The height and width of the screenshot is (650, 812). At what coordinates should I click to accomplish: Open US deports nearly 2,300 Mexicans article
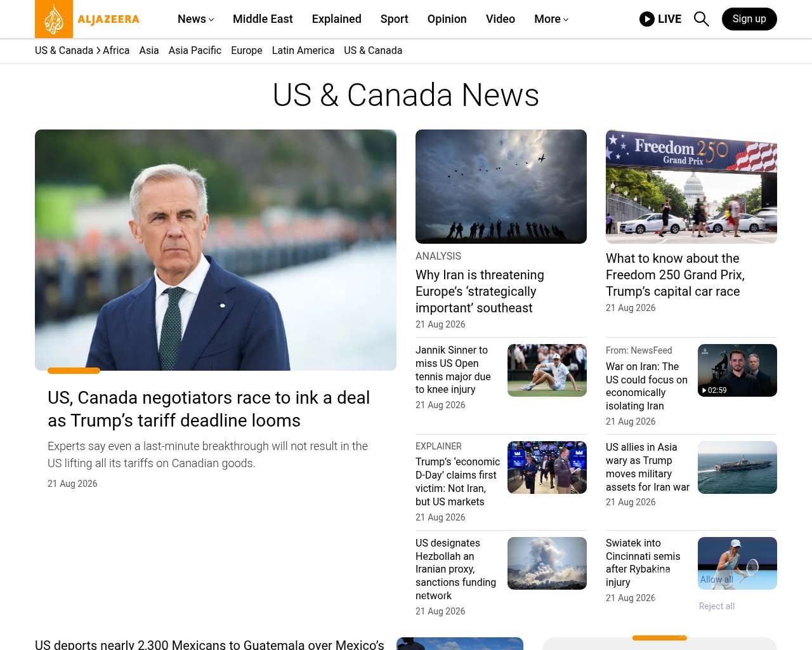point(209,644)
